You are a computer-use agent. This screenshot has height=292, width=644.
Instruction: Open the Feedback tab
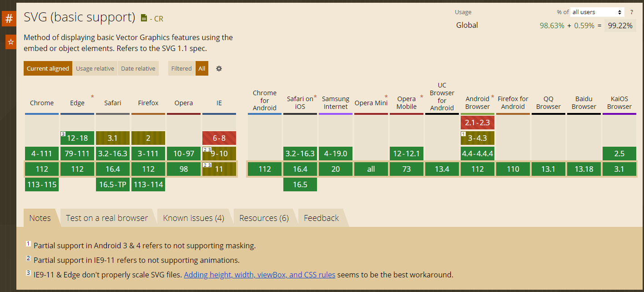(322, 218)
